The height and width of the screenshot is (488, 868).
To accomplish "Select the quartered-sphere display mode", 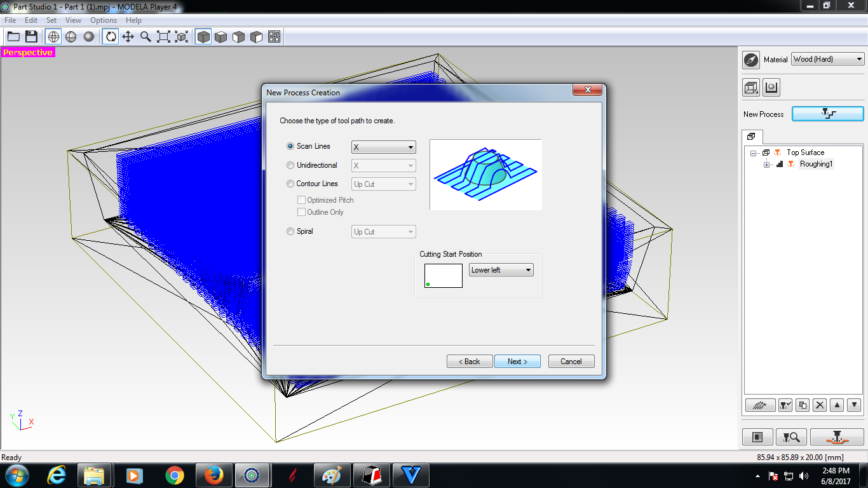I will 71,37.
